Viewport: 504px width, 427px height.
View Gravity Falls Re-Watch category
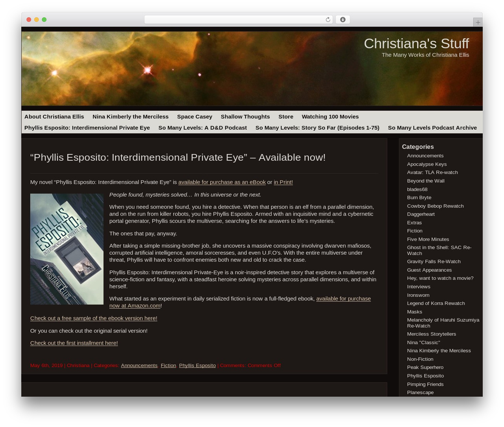[434, 262]
